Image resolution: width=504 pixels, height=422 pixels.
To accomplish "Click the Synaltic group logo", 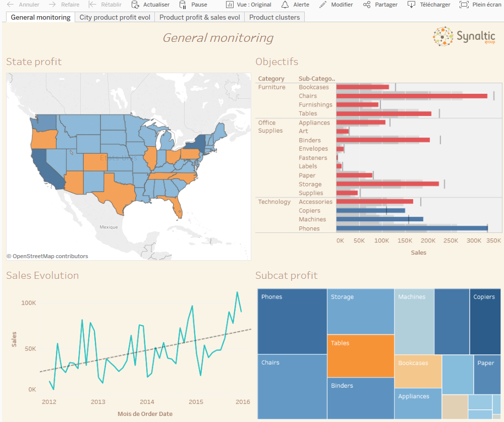I will (463, 36).
